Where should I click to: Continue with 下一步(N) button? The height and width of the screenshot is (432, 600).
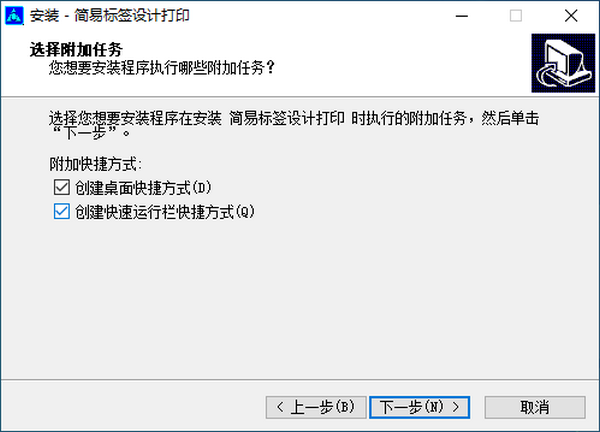click(x=419, y=407)
